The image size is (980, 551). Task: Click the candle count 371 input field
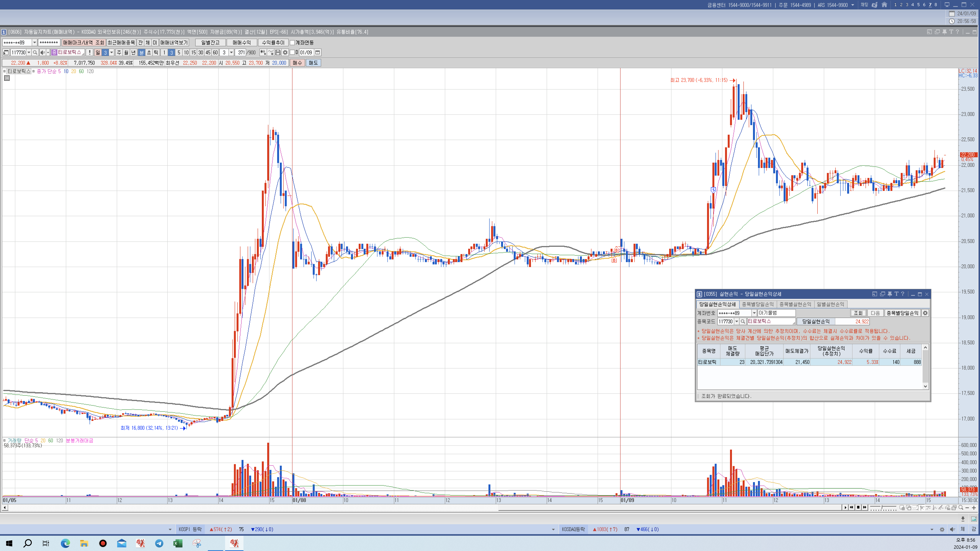(240, 52)
